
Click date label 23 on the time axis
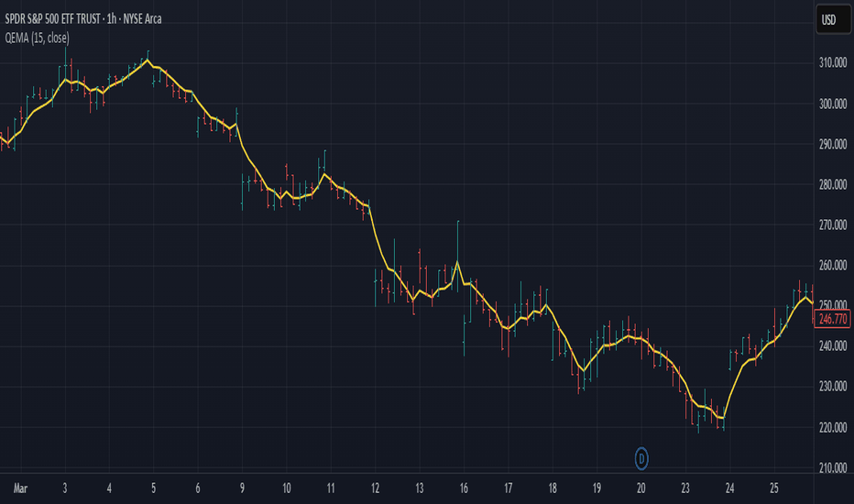[x=685, y=488]
